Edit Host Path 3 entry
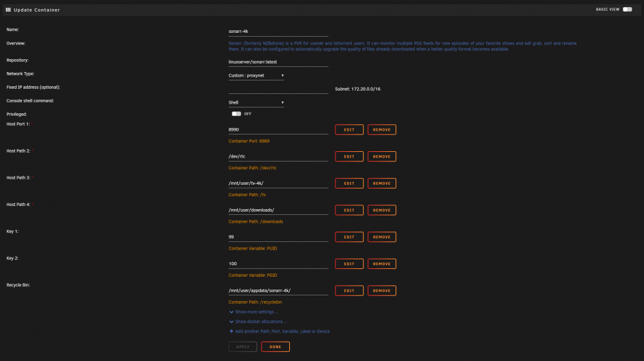 349,183
